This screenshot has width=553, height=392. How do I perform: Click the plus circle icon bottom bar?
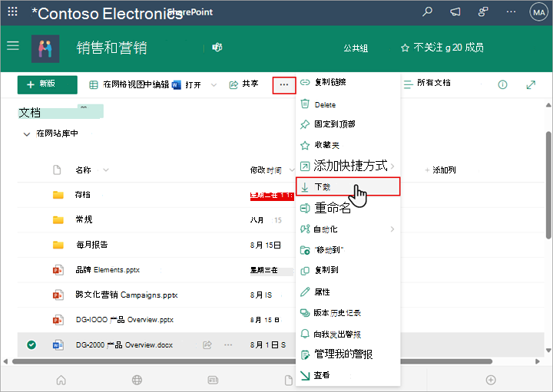click(x=491, y=380)
